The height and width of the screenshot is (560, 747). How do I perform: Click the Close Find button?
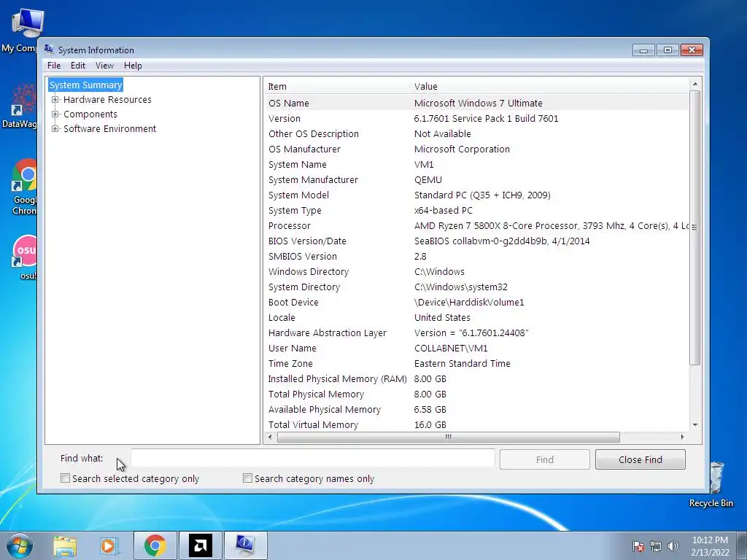pyautogui.click(x=640, y=459)
